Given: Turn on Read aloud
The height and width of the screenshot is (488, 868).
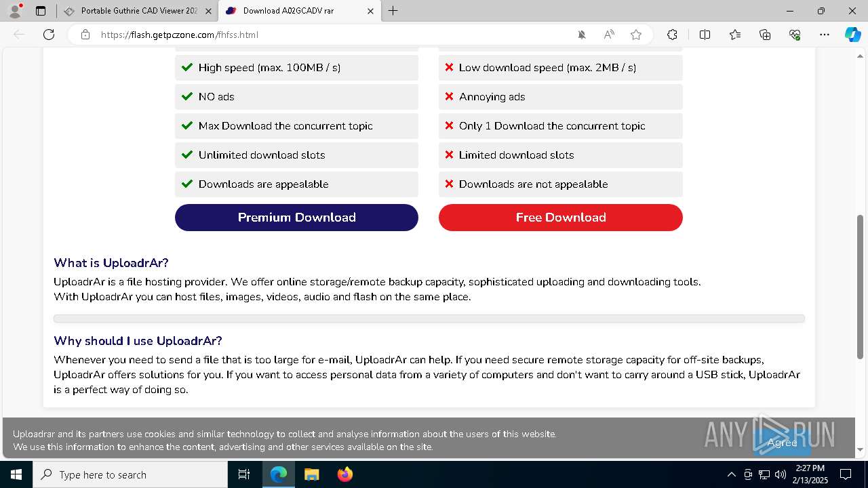Looking at the screenshot, I should click(609, 35).
